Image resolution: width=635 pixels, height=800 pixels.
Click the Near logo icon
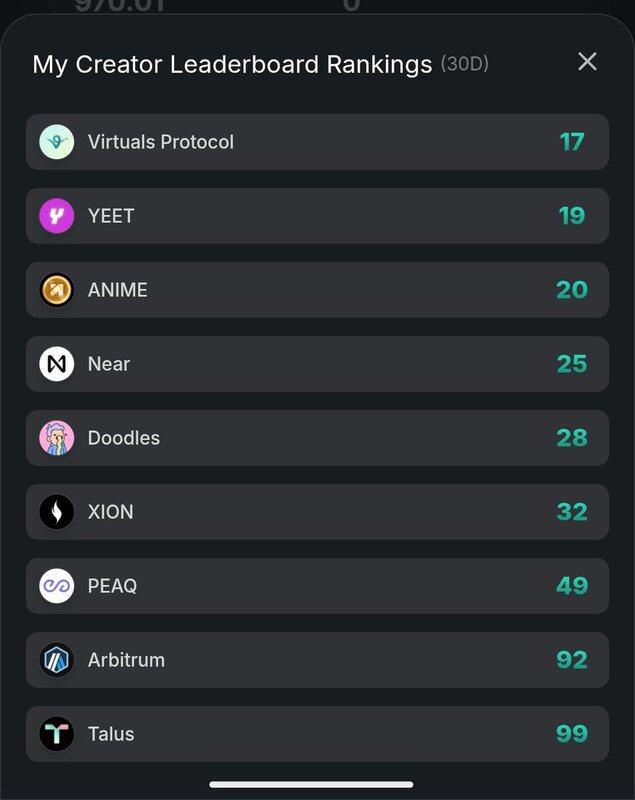[x=57, y=364]
